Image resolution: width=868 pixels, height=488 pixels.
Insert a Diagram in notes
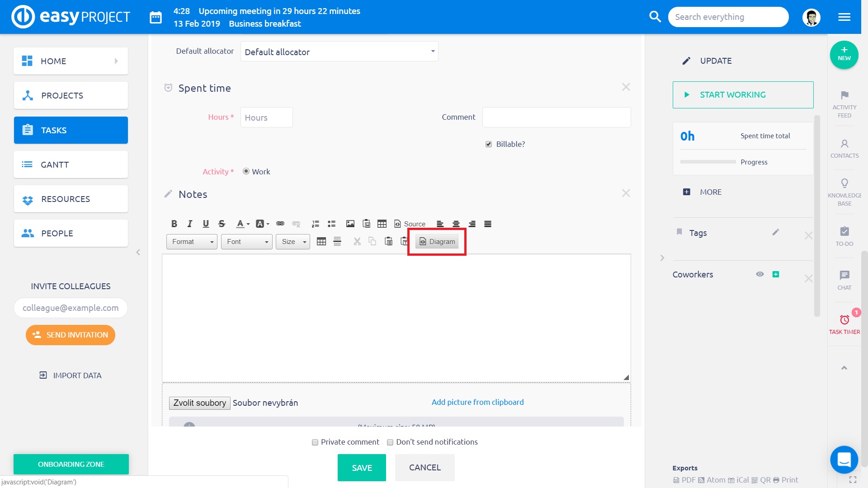click(437, 242)
